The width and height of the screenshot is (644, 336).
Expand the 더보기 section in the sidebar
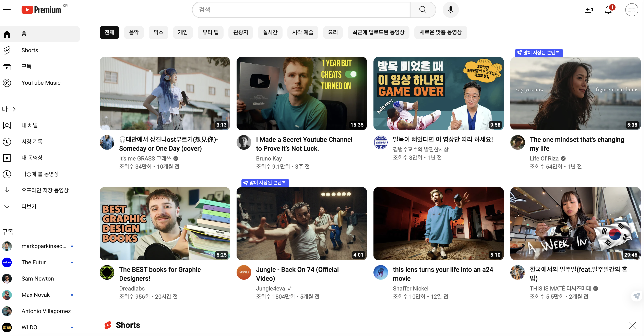point(29,206)
